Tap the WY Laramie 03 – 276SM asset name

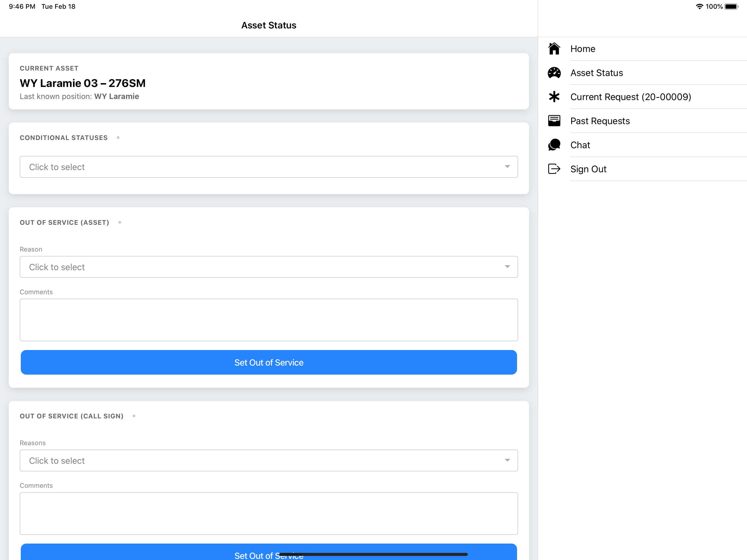click(82, 83)
